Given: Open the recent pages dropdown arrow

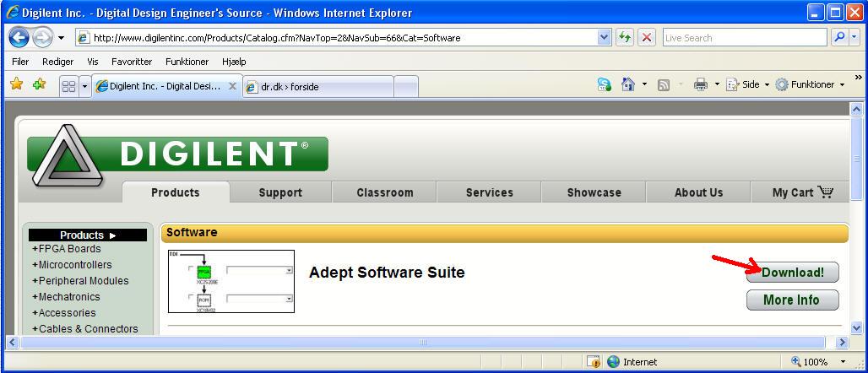Looking at the screenshot, I should tap(61, 38).
